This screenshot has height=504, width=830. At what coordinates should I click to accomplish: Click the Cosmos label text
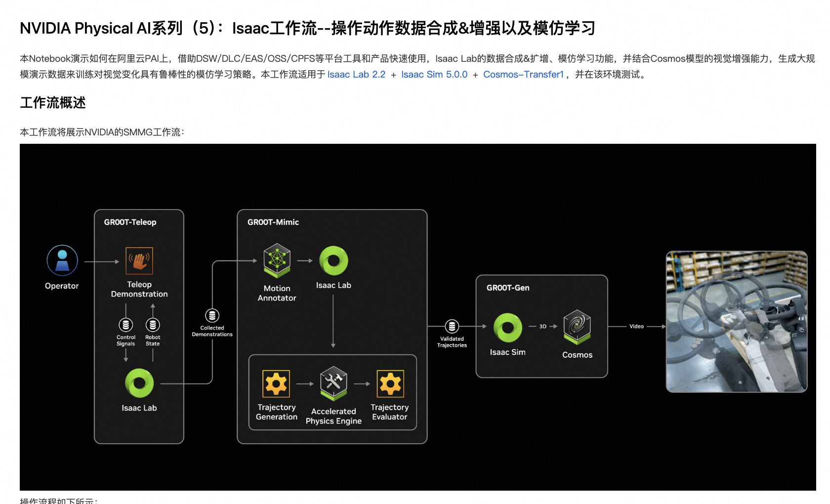coord(577,355)
